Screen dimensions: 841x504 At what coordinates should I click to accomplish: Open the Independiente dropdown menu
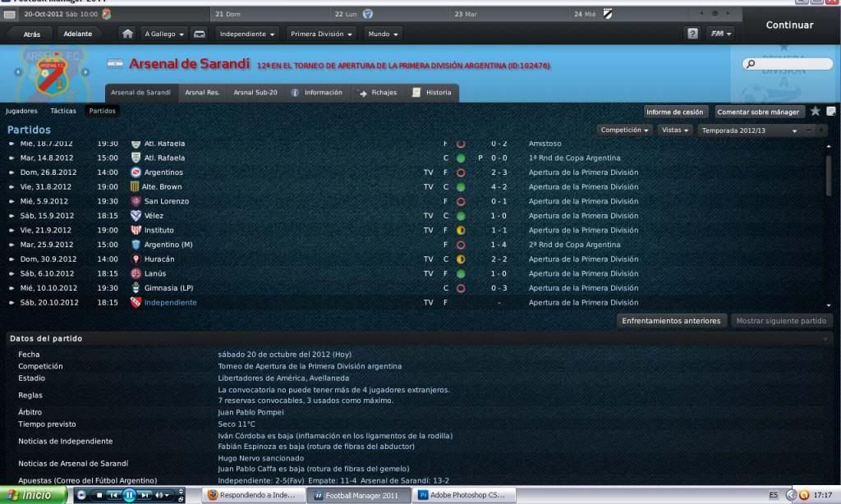[x=246, y=34]
